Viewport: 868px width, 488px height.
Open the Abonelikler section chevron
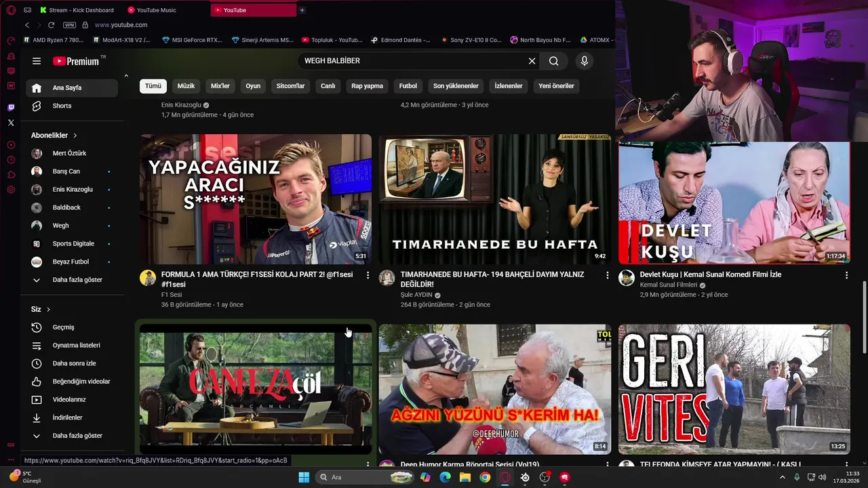coord(75,136)
